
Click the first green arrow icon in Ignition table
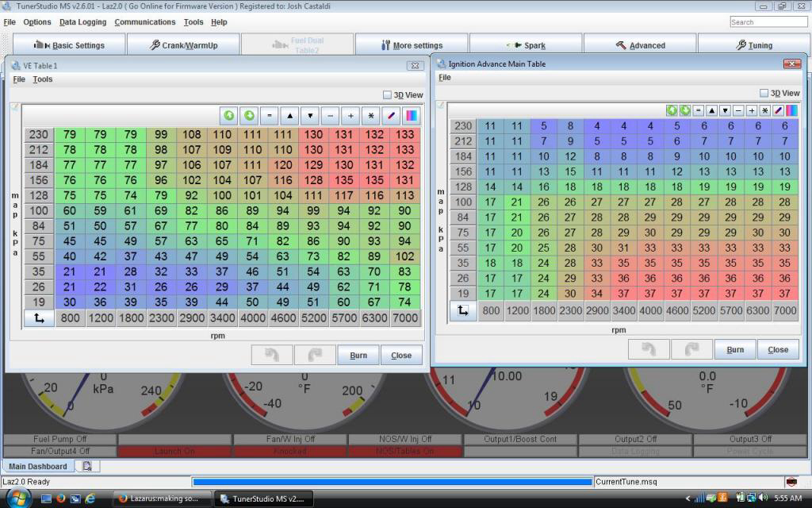coord(672,110)
